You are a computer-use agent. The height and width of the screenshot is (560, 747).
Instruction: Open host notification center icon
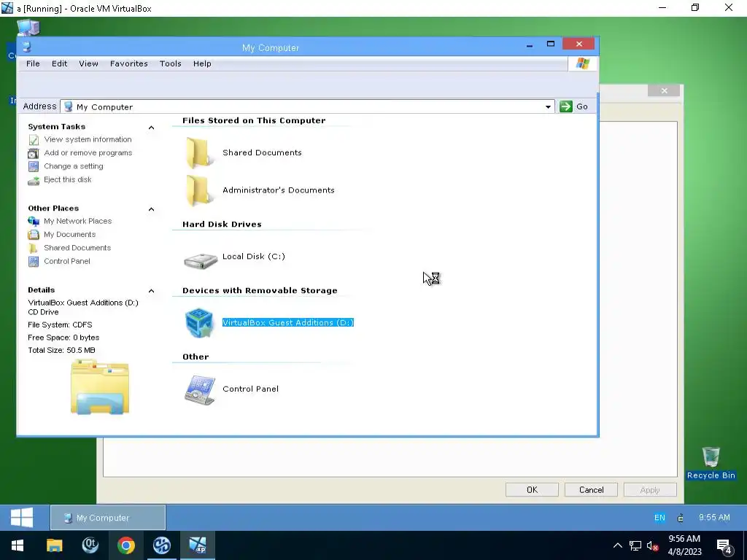click(x=724, y=545)
